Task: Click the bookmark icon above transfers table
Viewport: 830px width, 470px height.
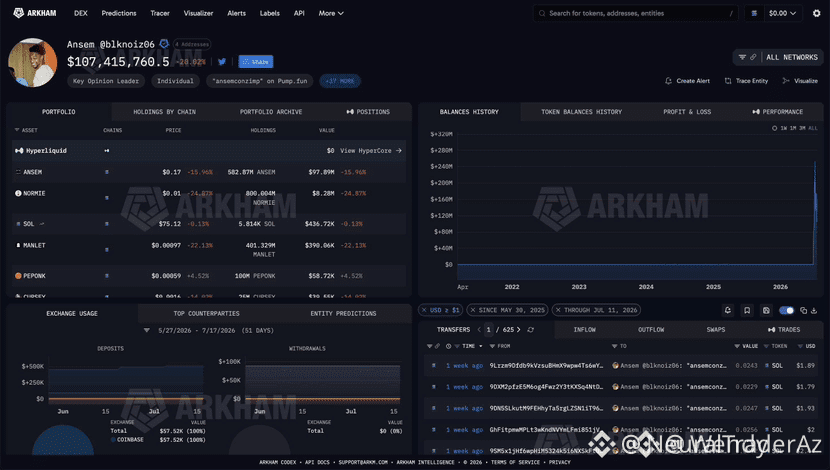Action: (x=747, y=310)
